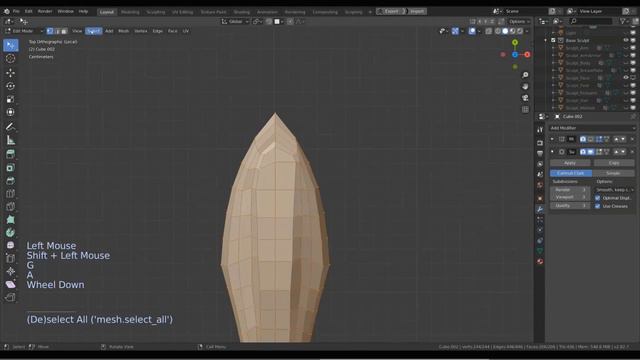Viewport: 640px width, 360px height.
Task: Expand the first modifier panel
Action: point(552,139)
